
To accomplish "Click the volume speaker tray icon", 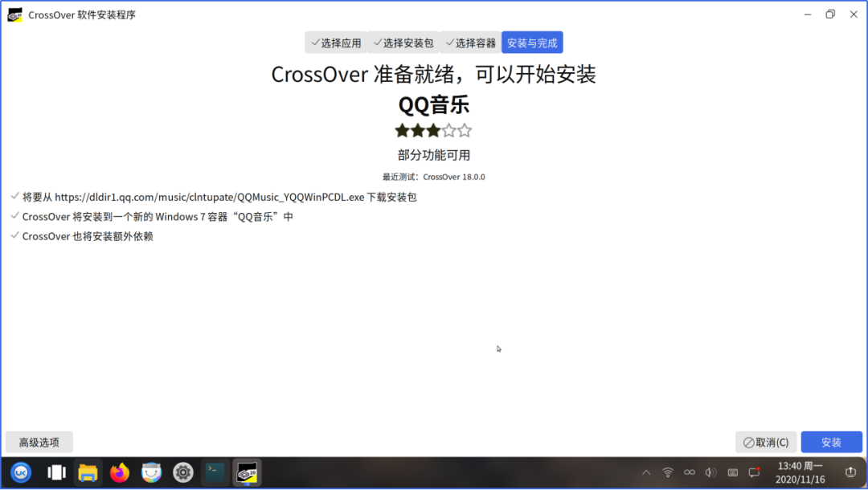I will point(710,472).
